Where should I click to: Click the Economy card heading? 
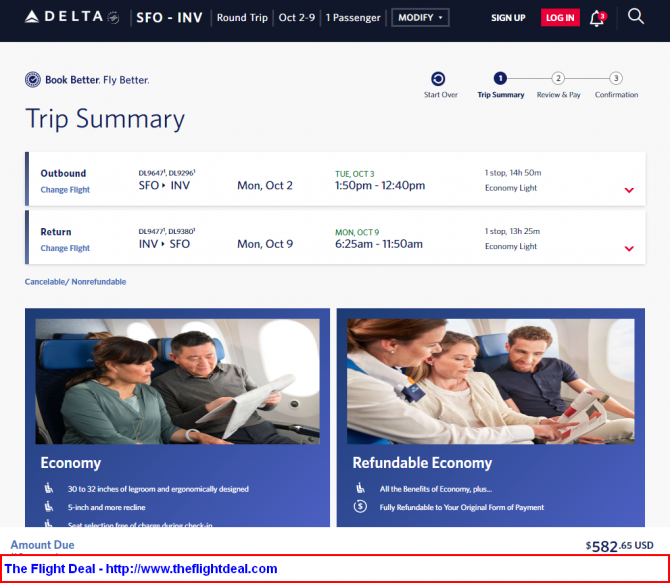[x=71, y=463]
